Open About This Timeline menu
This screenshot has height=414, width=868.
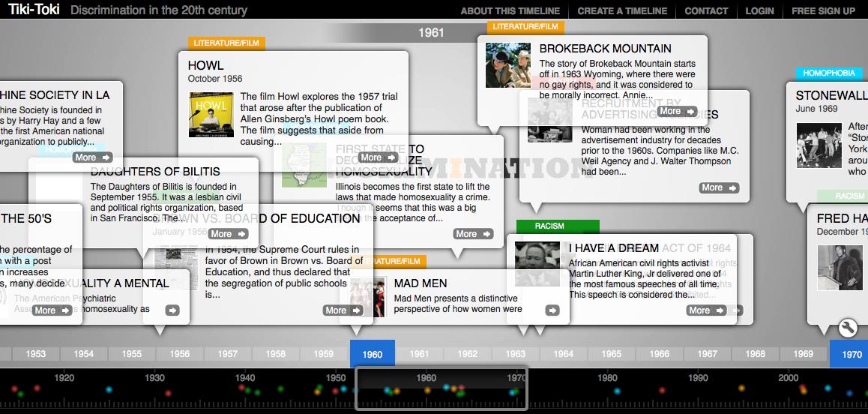point(510,10)
